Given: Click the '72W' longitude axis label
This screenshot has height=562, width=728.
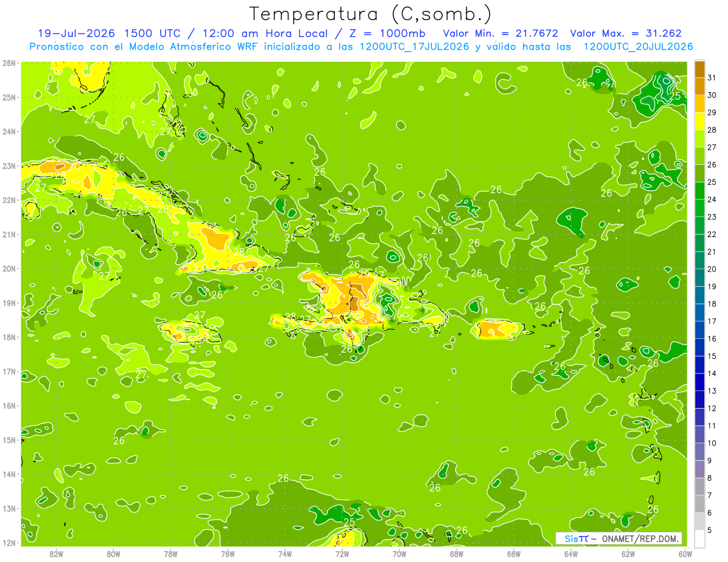Looking at the screenshot, I should (342, 554).
